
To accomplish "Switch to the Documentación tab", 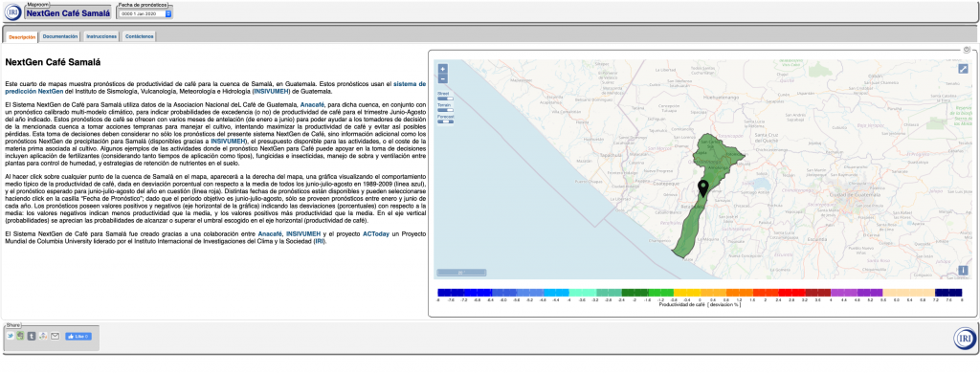I will (60, 36).
